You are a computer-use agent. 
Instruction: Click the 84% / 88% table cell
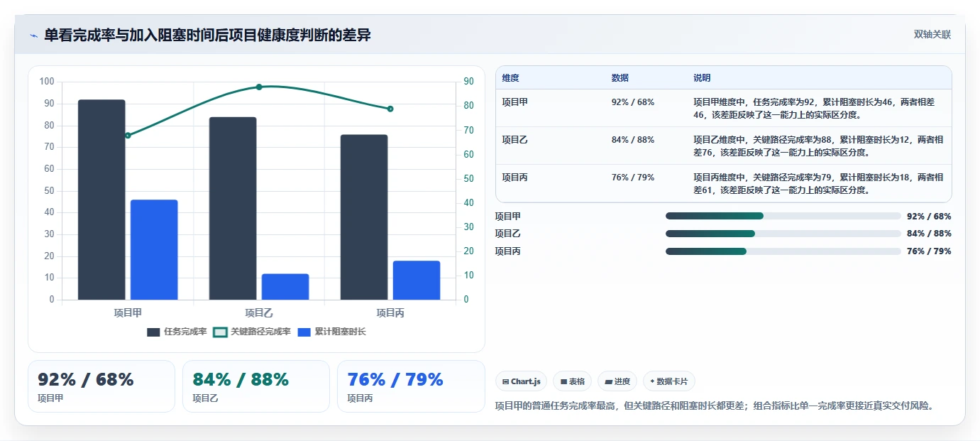633,140
